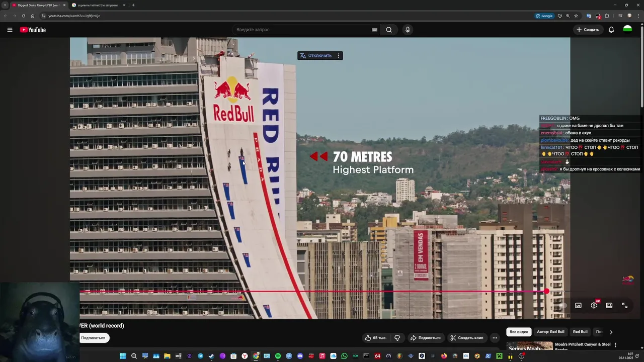The image size is (644, 362).
Task: Click the page vertical scrollbar
Action: coord(642,65)
